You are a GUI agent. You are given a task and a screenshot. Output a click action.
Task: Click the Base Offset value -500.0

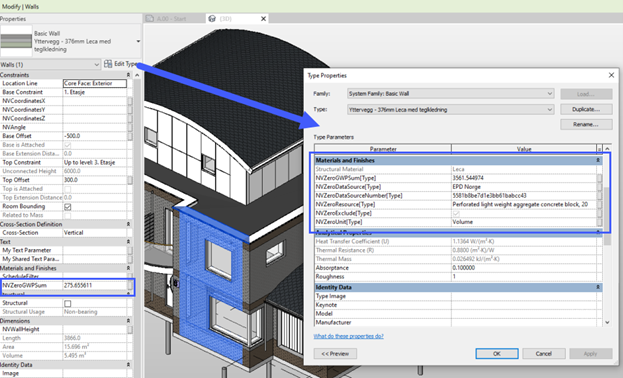pyautogui.click(x=95, y=136)
